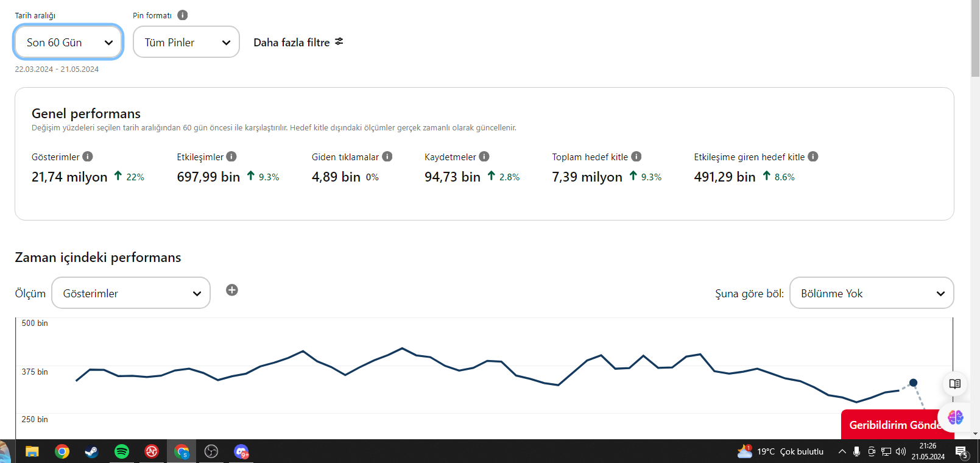
Task: Click info icon beside Giden tıklamalar
Action: (x=387, y=157)
